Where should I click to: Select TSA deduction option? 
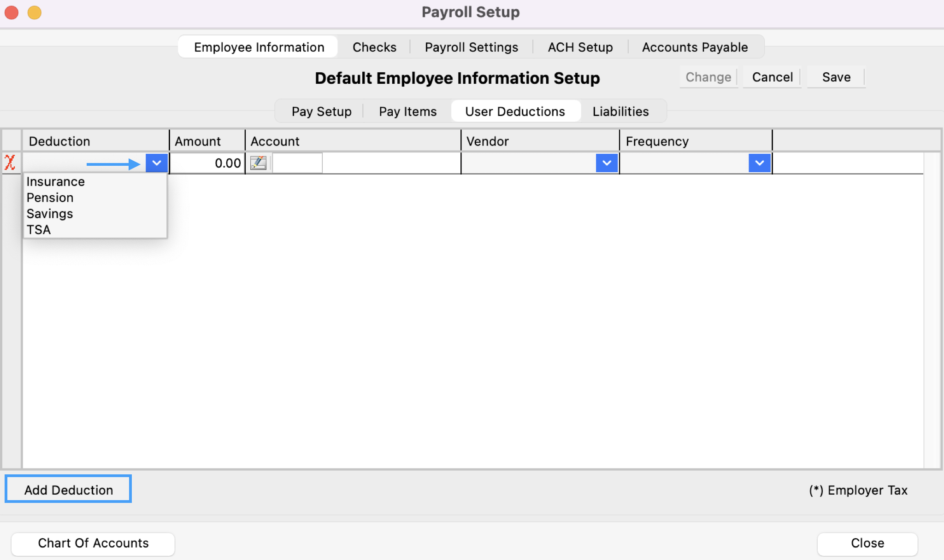[x=39, y=230]
